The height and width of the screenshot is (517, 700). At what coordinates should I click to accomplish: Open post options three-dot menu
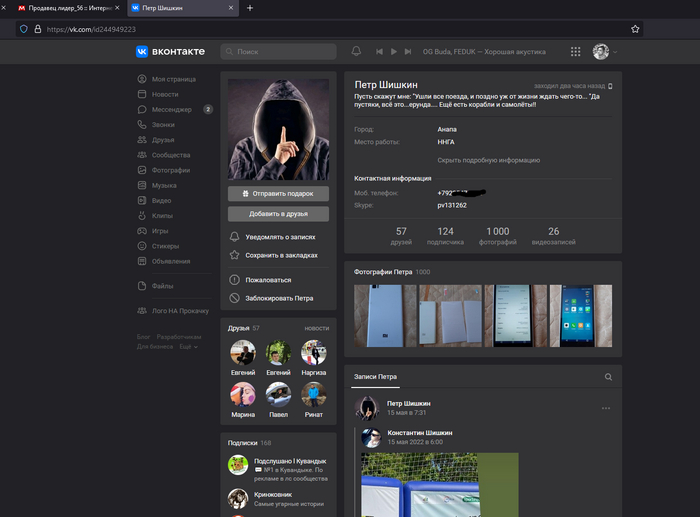click(605, 408)
